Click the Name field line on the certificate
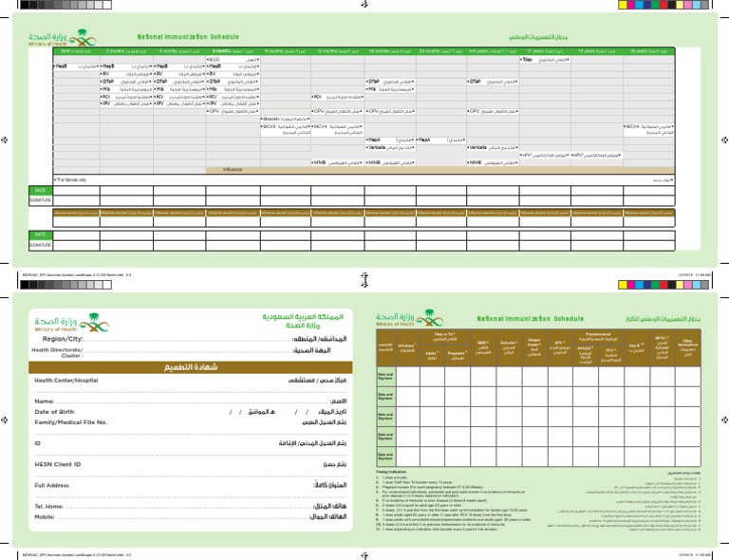 click(x=193, y=403)
